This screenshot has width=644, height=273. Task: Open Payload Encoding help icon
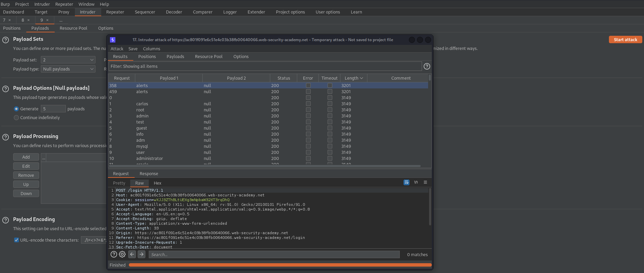(x=5, y=220)
